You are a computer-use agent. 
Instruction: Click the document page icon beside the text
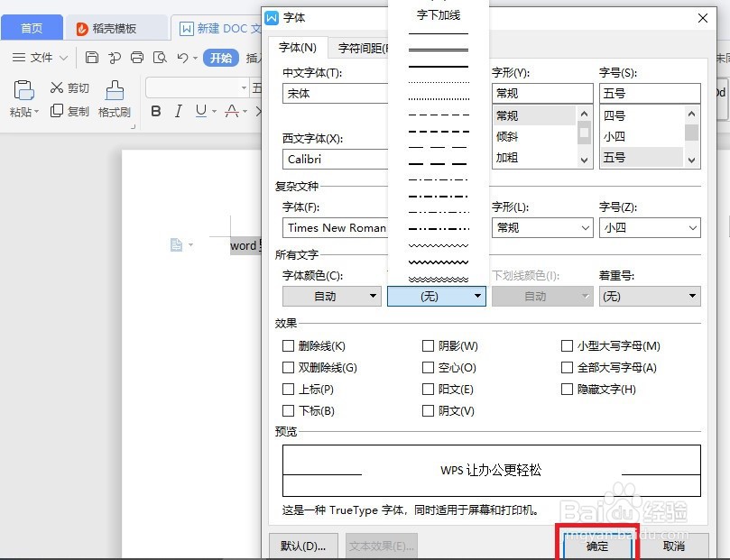177,244
